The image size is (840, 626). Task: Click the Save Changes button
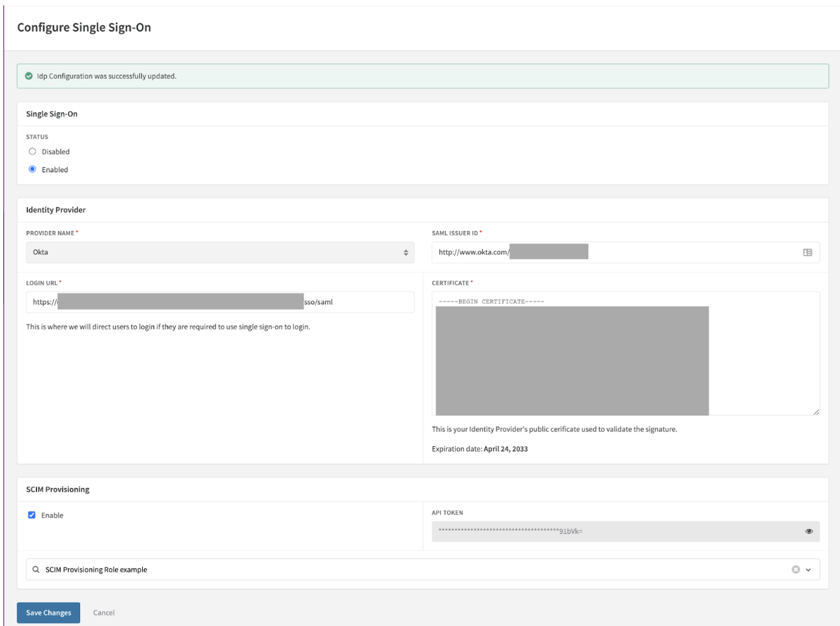[x=48, y=613]
